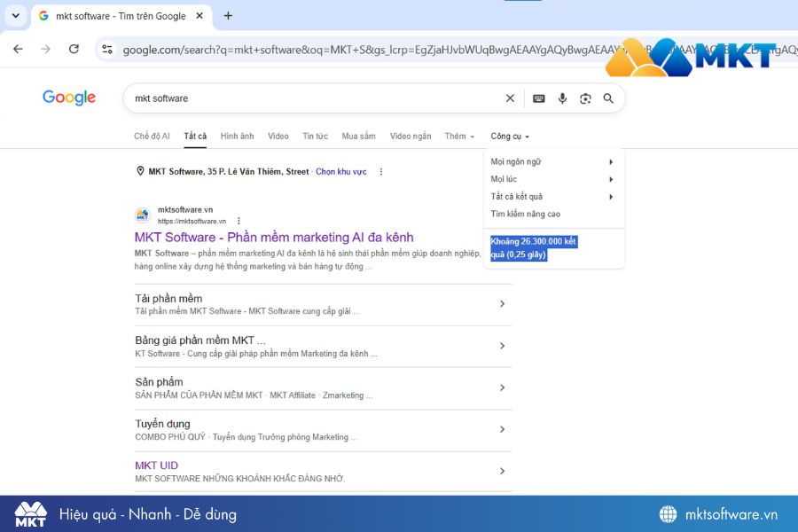Click the location pin icon
798x532 pixels.
pyautogui.click(x=140, y=171)
